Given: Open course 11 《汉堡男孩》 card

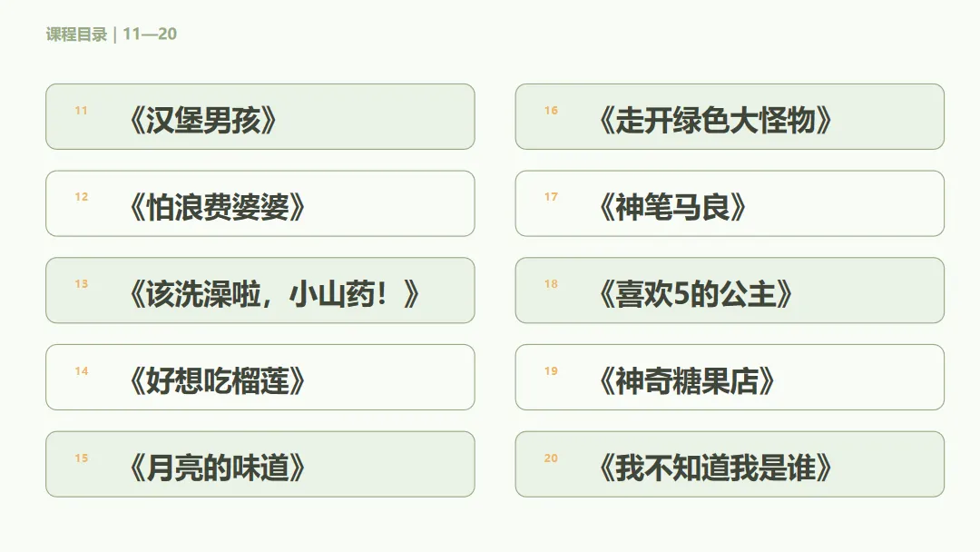Looking at the screenshot, I should click(x=260, y=117).
